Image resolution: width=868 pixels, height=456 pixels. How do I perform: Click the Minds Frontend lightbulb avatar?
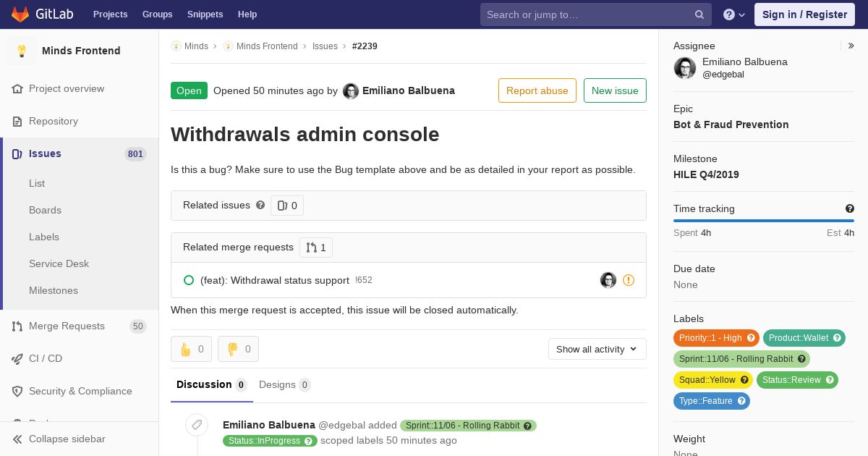tap(22, 51)
